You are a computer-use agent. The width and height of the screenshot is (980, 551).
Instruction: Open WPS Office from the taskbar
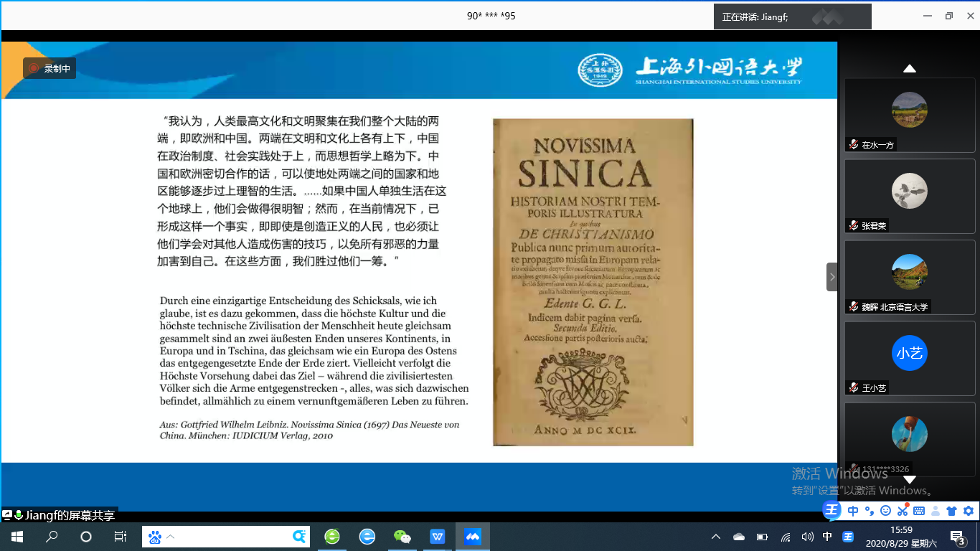coord(438,537)
